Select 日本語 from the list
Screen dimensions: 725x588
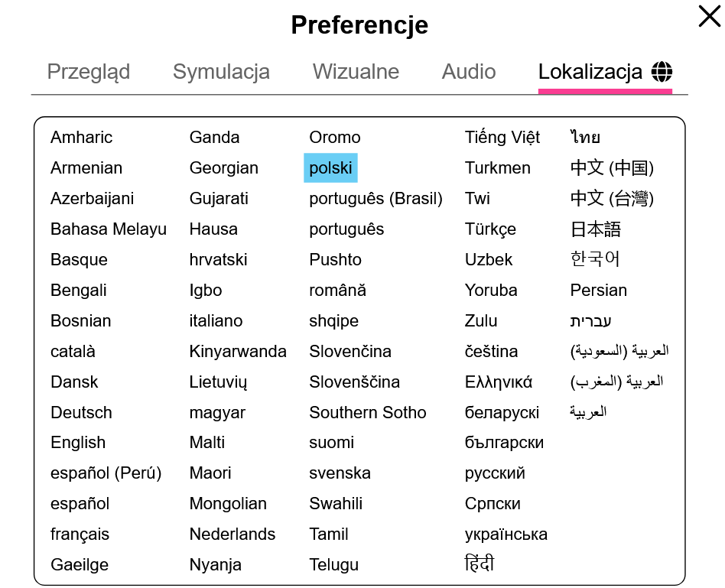(x=595, y=229)
